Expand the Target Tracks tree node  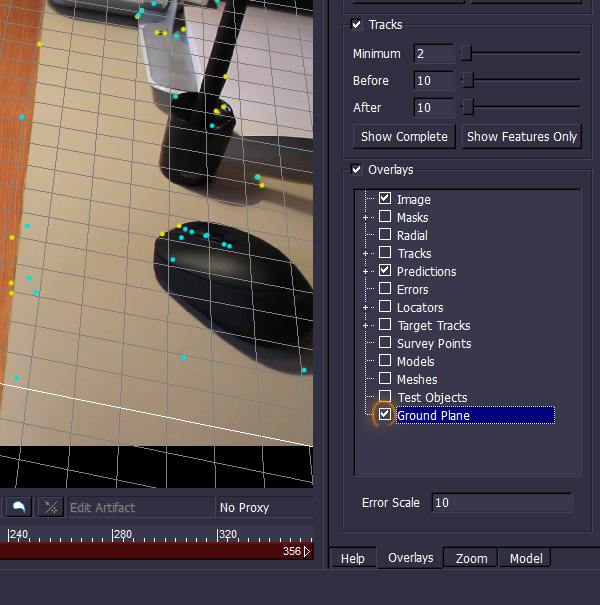365,326
